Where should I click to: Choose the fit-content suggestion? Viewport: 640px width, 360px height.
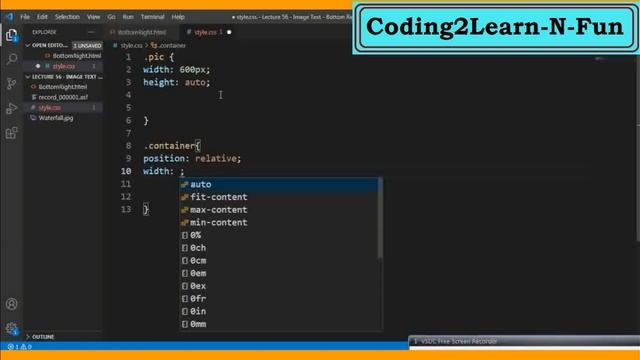click(x=279, y=197)
